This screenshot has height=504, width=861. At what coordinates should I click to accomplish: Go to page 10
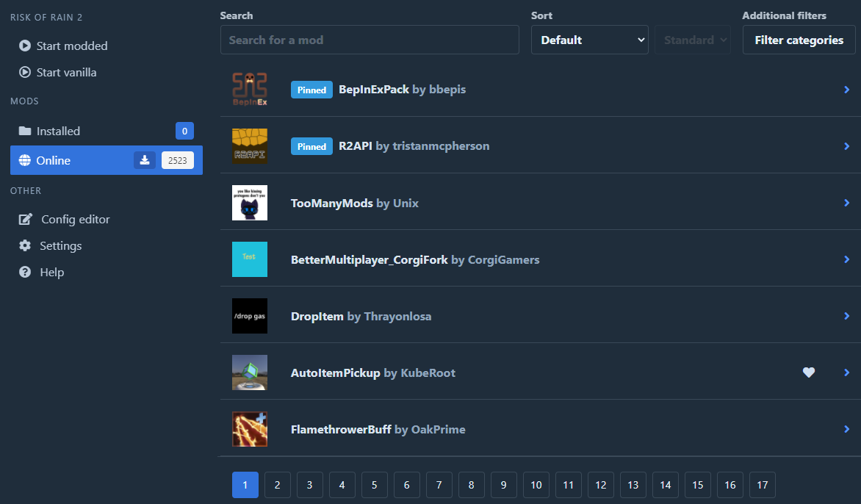536,485
